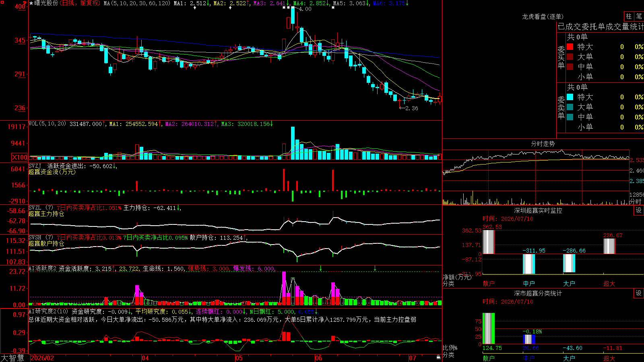
Task: Switch to 柱 bar view in 龙虎看盘
Action: tap(629, 16)
